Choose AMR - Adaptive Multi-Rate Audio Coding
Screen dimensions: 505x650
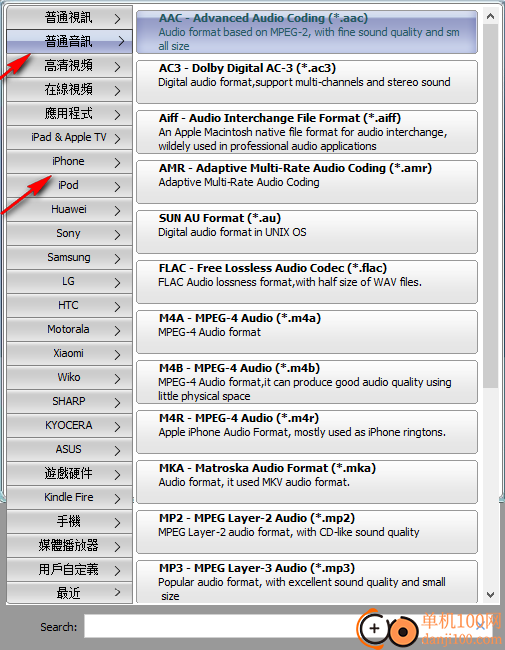tap(307, 182)
